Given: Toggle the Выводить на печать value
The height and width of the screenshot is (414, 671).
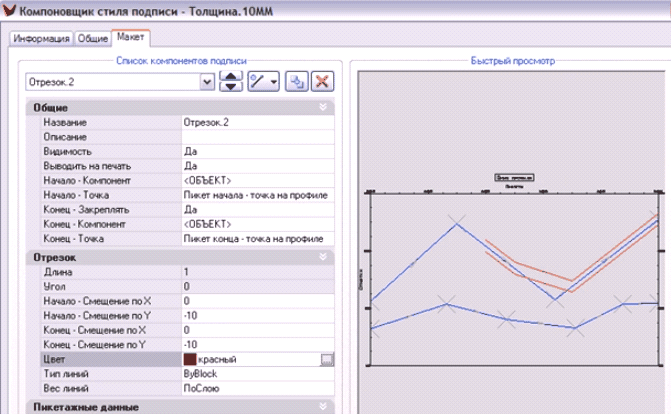Looking at the screenshot, I should [x=254, y=165].
